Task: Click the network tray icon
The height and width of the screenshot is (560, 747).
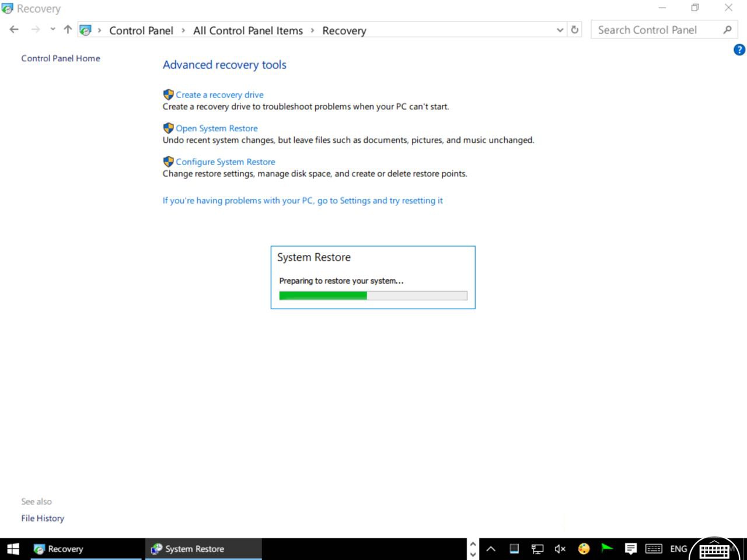Action: [x=537, y=549]
